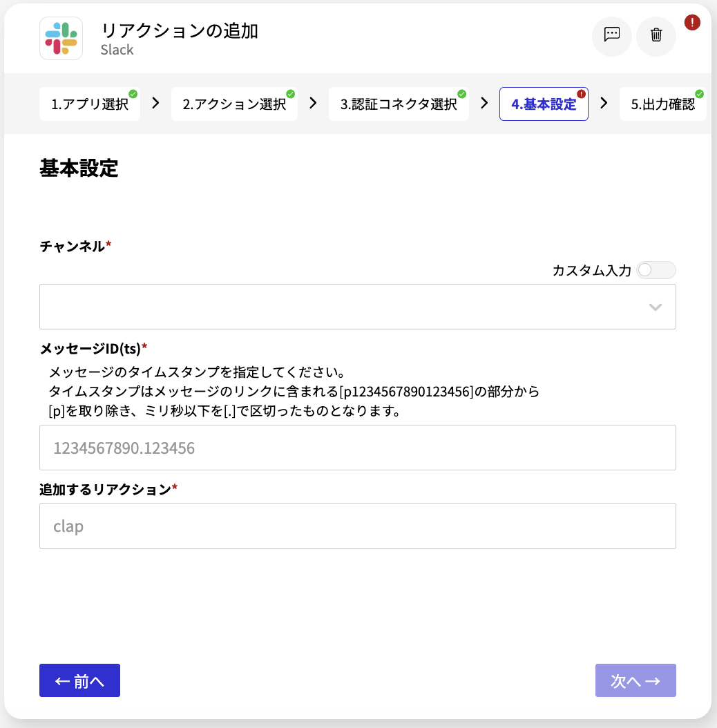Open the 3.認証コネクタ選択 step
The height and width of the screenshot is (728, 717).
399,104
